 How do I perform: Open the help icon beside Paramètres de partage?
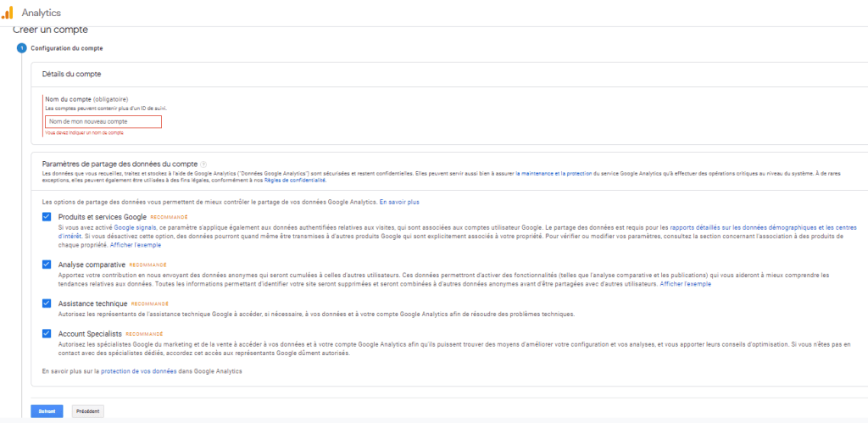(x=203, y=164)
